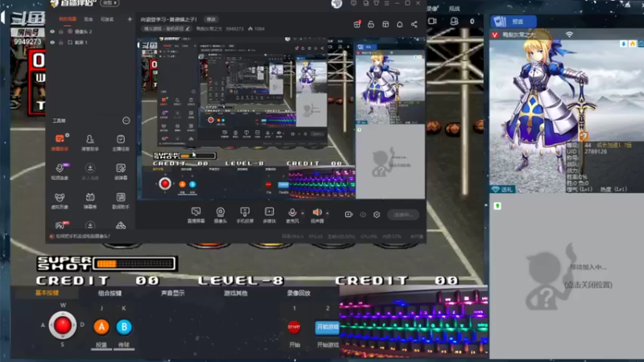Open the share icon in top toolbar
The height and width of the screenshot is (362, 644).
[x=414, y=25]
